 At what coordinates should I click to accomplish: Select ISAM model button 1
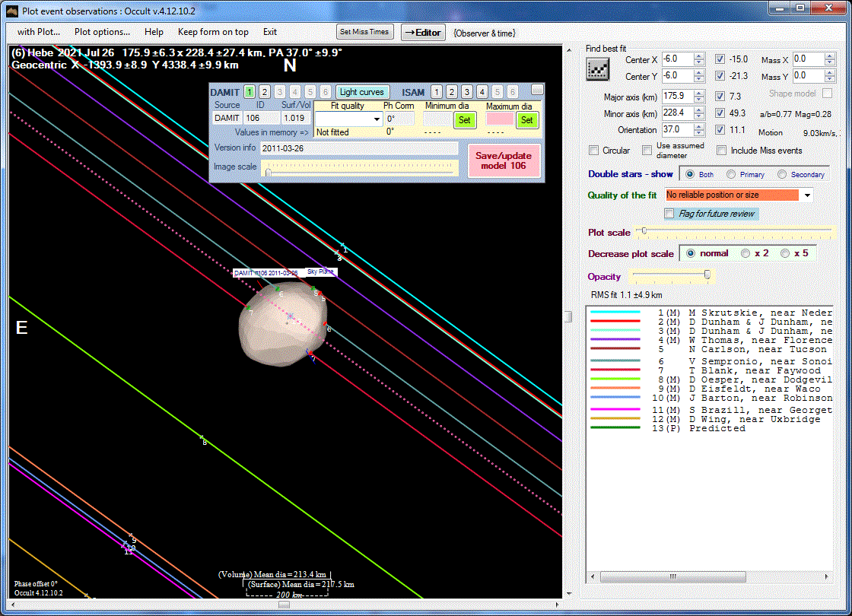point(437,92)
